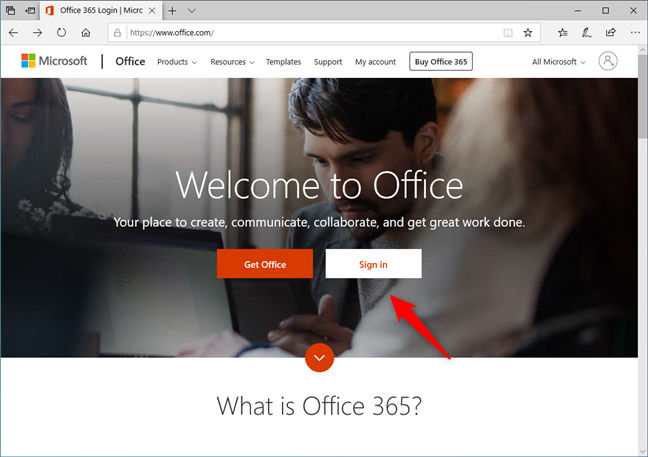Set these tabs aside
The height and width of the screenshot is (457, 648).
[30, 11]
